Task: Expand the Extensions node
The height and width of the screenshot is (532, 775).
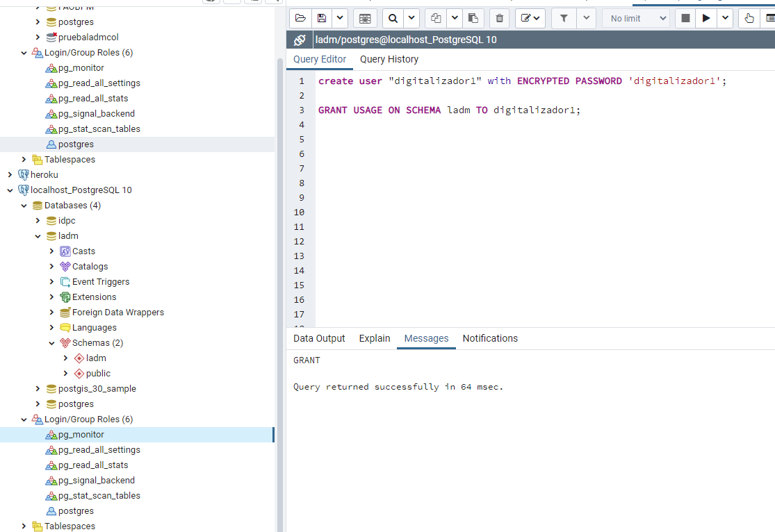Action: [x=51, y=297]
